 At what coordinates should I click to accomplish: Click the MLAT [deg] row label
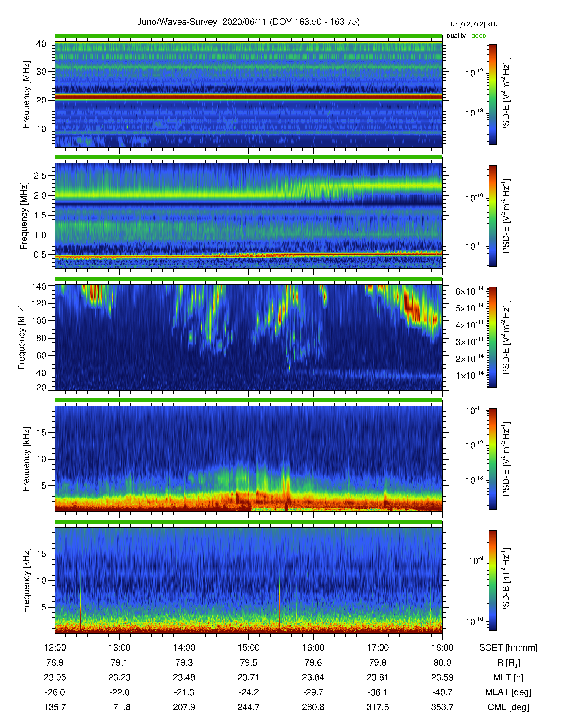tap(508, 692)
